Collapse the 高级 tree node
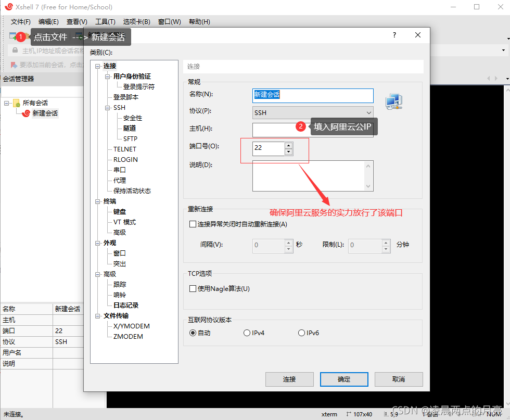 97,274
